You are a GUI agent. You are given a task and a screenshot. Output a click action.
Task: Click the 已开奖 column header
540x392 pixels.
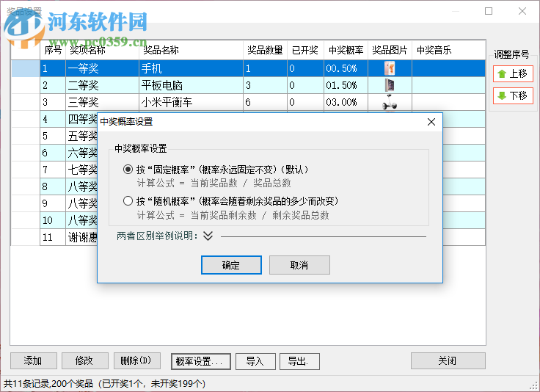point(305,51)
